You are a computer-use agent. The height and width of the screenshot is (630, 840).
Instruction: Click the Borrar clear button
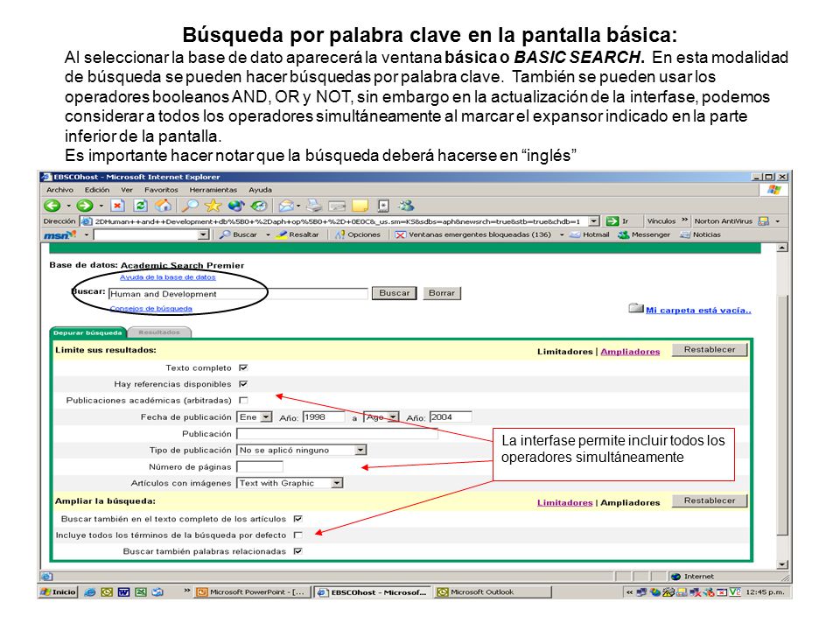click(442, 293)
